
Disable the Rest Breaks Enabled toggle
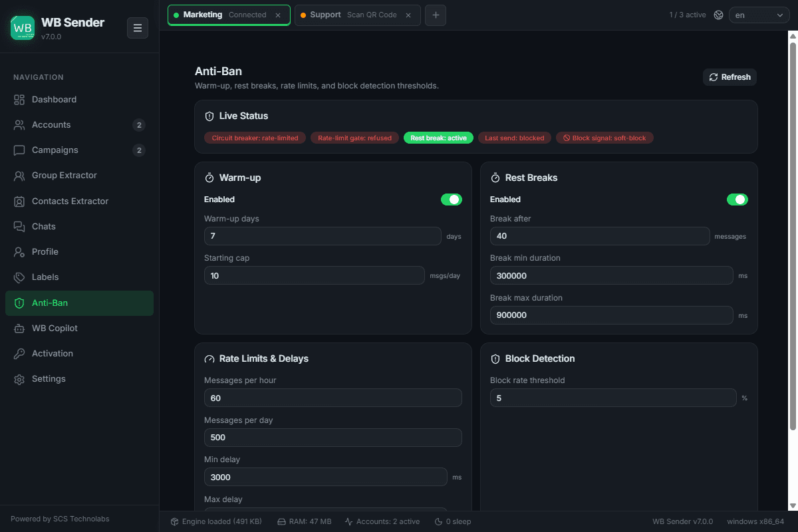coord(737,199)
